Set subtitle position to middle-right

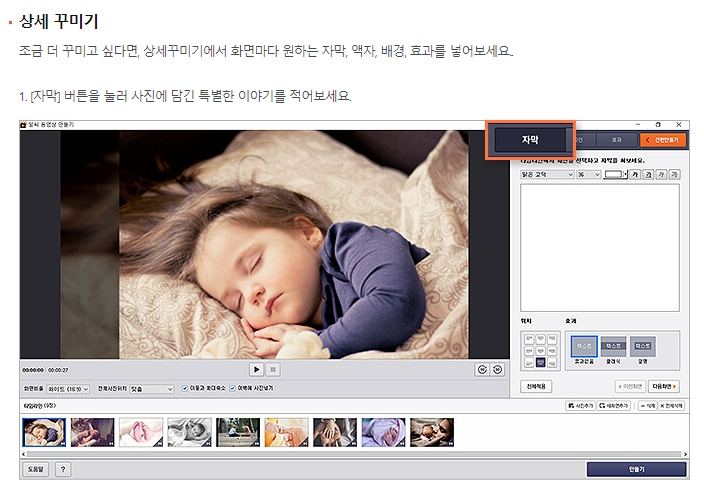pyautogui.click(x=552, y=351)
